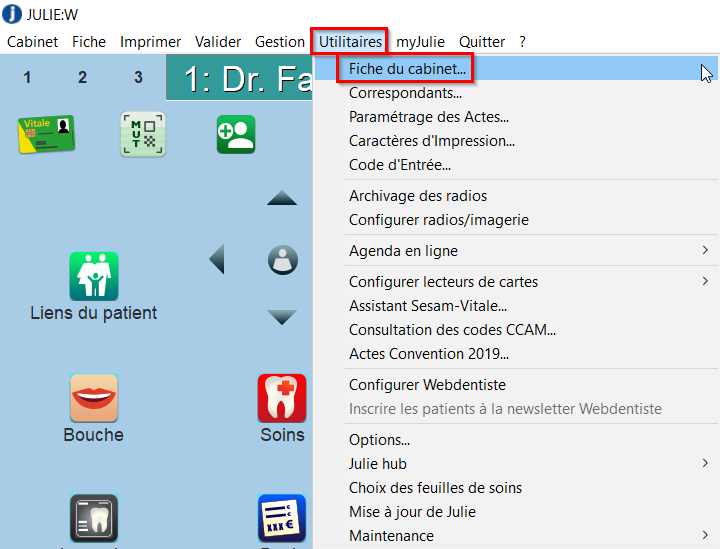Click the Utilitaires menu

[350, 42]
